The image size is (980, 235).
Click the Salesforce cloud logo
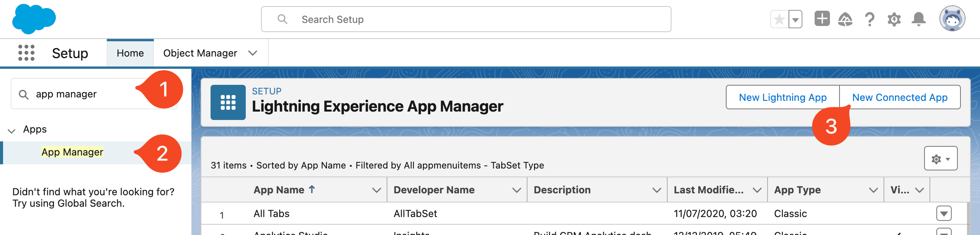pos(34,18)
